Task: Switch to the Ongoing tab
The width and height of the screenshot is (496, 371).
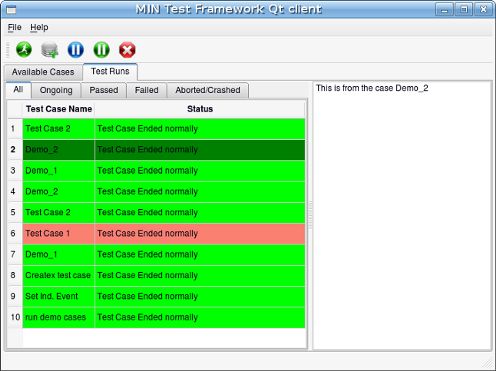Action: point(56,90)
